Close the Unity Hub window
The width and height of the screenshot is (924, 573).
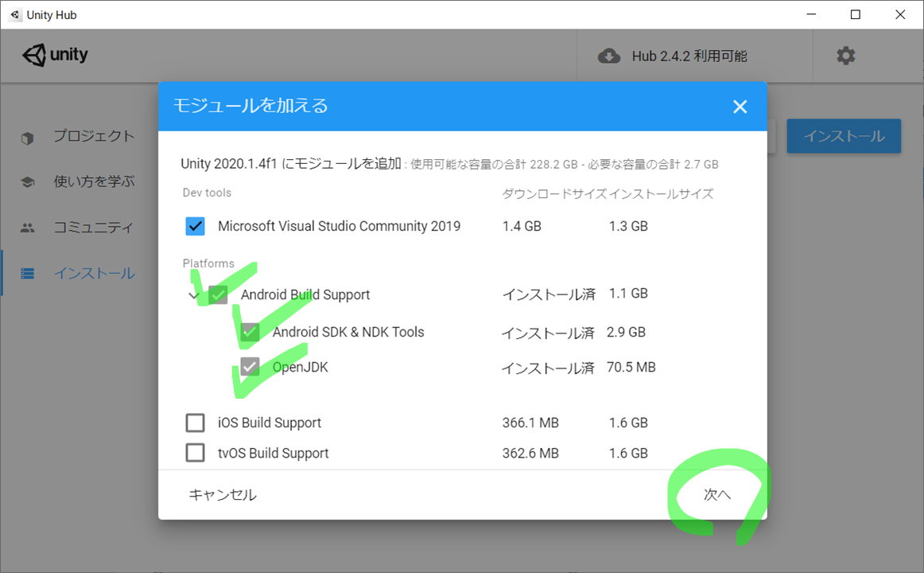pos(900,14)
